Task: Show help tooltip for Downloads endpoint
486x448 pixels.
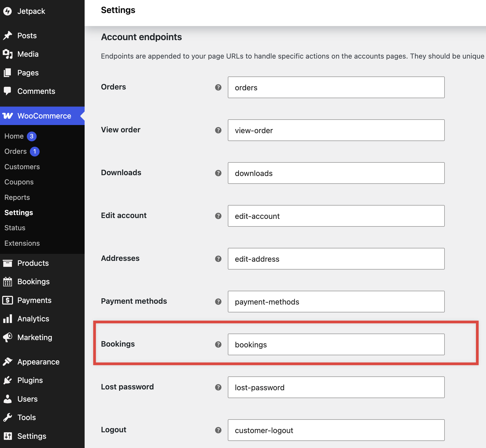Action: pyautogui.click(x=218, y=173)
